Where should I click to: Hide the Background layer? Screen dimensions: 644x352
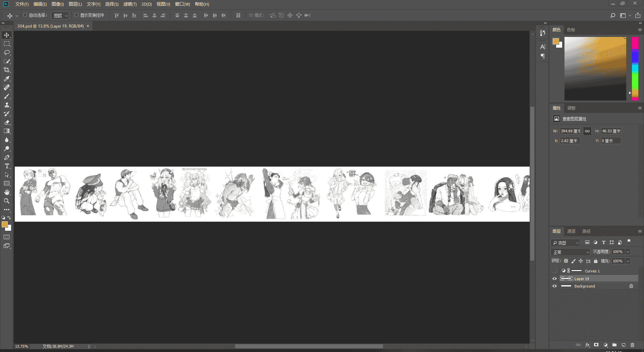pyautogui.click(x=554, y=286)
